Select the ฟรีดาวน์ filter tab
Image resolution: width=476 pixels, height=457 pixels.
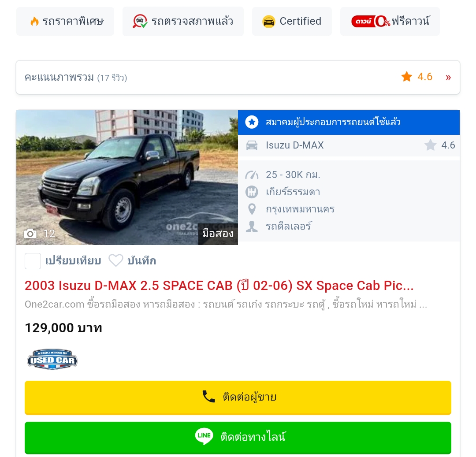coord(390,21)
